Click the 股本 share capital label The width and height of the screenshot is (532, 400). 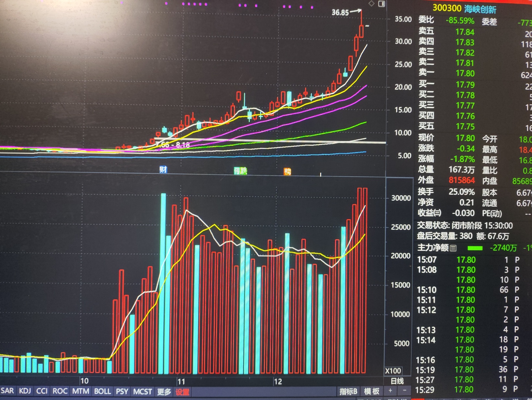(490, 193)
